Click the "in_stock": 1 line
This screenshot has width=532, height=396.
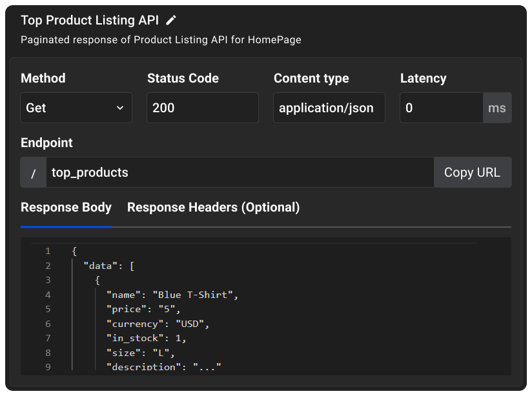tap(146, 339)
